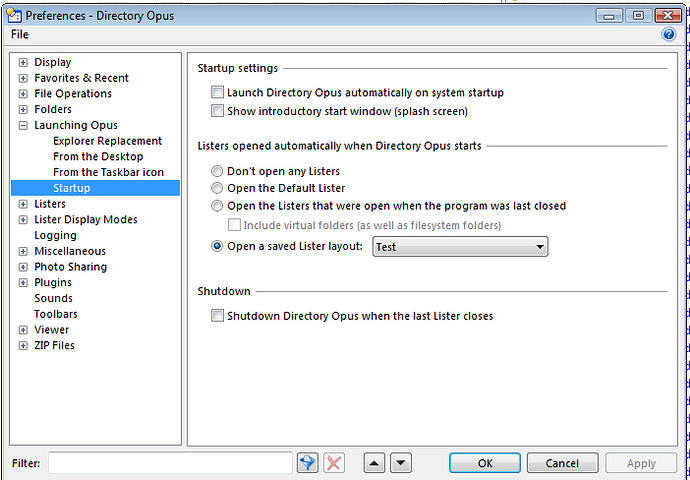Clear the filter with red X icon
Image resolution: width=690 pixels, height=480 pixels.
(x=334, y=463)
